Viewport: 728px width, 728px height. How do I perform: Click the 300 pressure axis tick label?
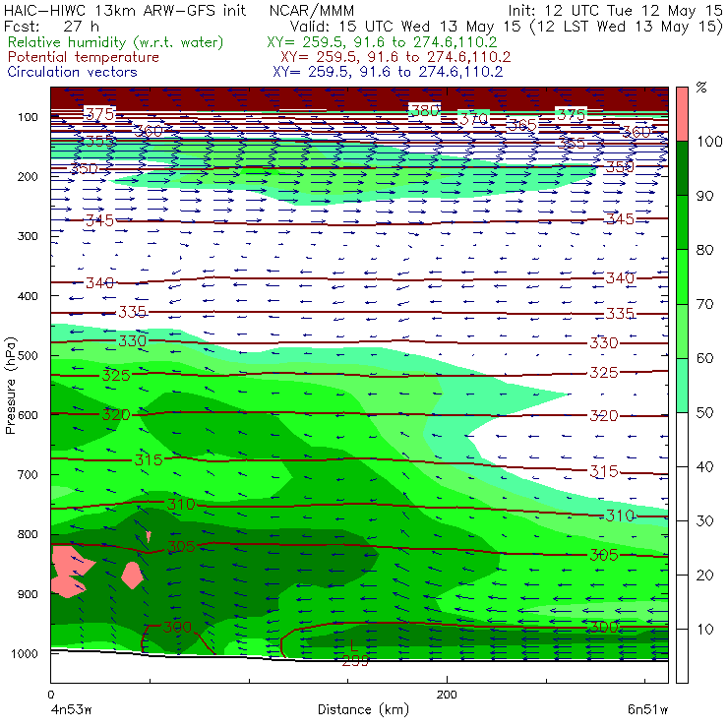coord(28,236)
